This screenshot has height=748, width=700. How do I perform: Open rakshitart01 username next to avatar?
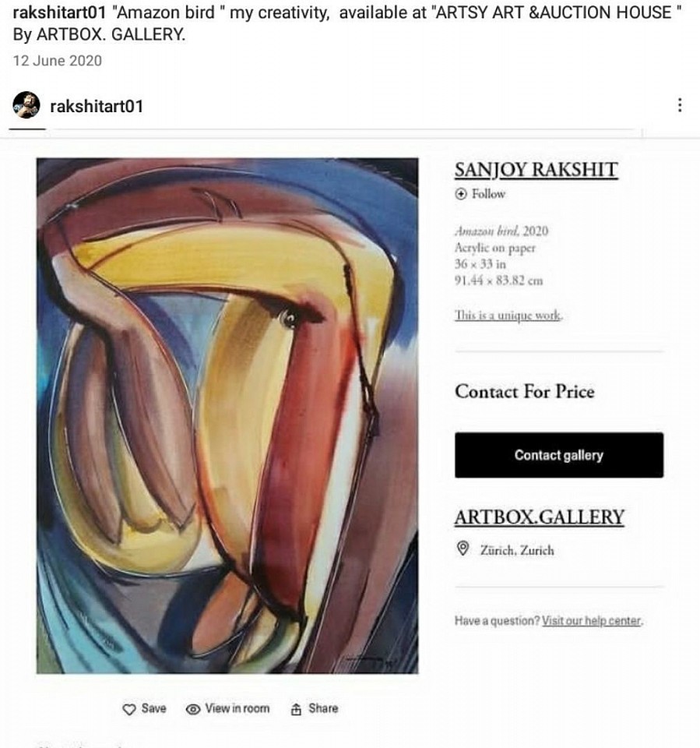point(97,106)
